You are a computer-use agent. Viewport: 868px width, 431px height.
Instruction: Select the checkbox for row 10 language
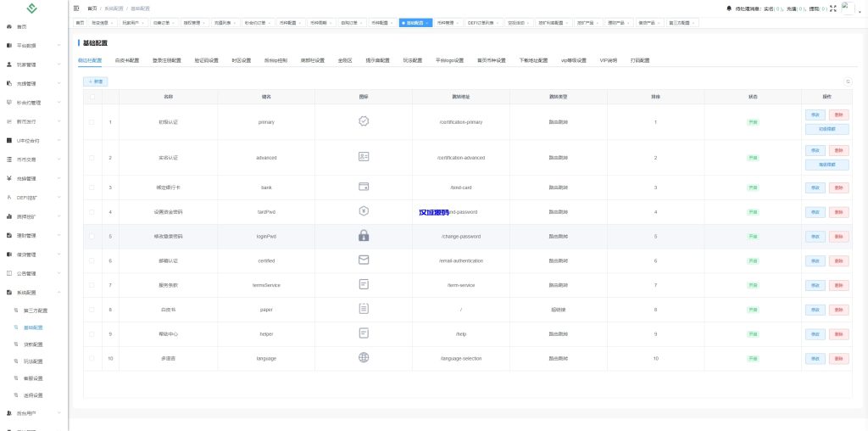click(92, 358)
